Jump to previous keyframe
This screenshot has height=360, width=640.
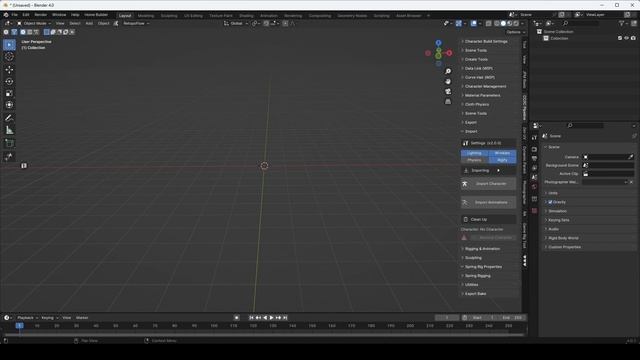258,318
